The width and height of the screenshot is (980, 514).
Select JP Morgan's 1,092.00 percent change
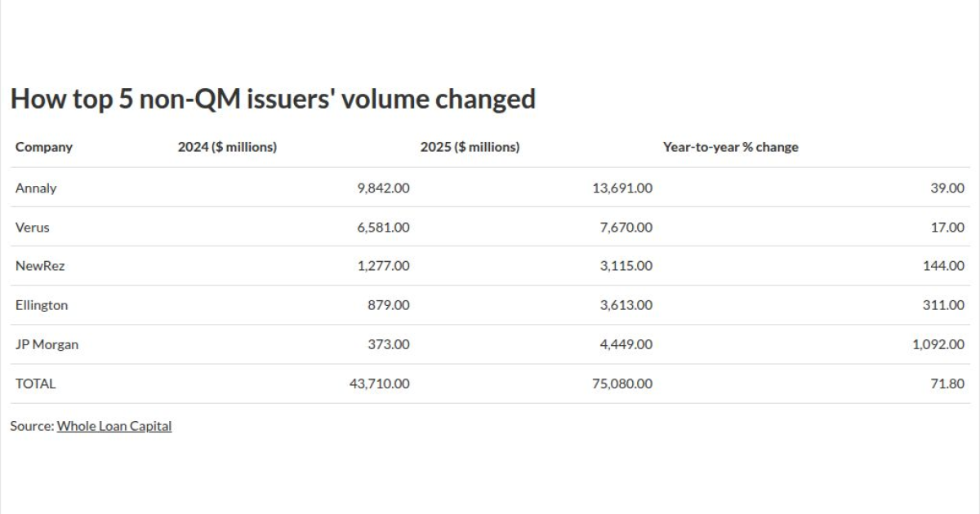(x=938, y=344)
